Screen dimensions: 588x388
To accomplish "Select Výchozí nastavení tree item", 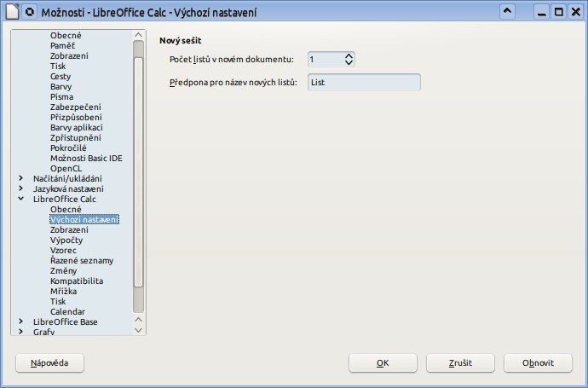I will coord(84,219).
